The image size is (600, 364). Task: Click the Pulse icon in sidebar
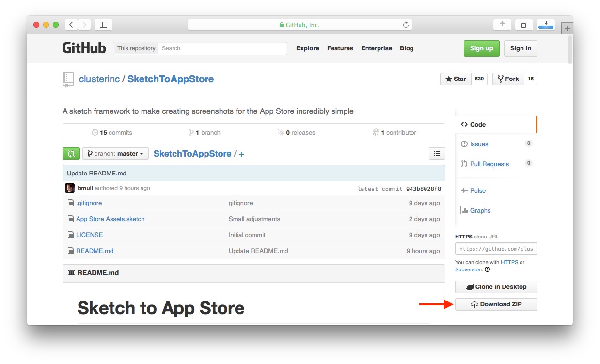[x=464, y=190]
